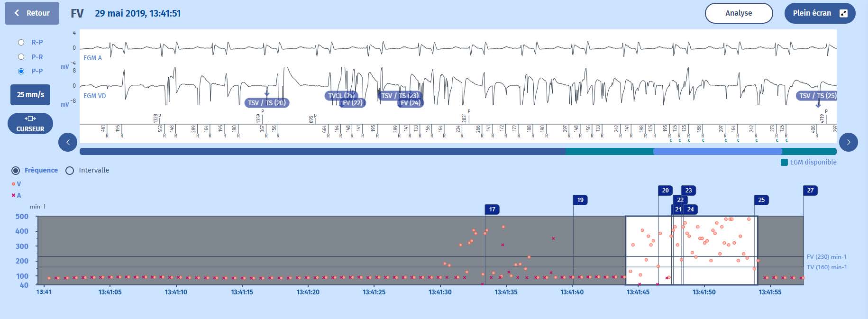Image resolution: width=868 pixels, height=319 pixels.
Task: Click the FV (22) annotation label
Action: [353, 103]
